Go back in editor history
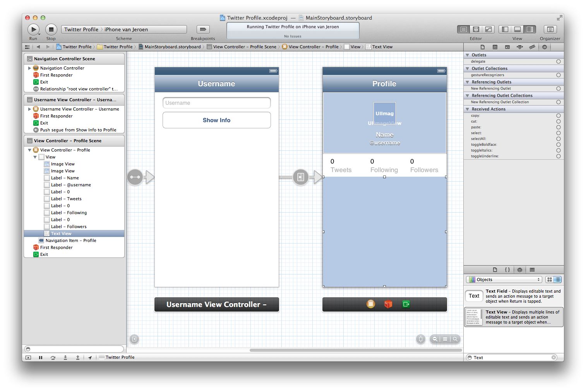Screen dimensions: 586x392 (38, 47)
